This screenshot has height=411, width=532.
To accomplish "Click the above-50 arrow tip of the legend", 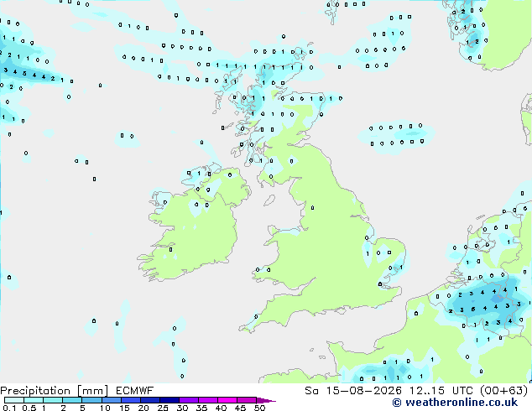I will click(x=266, y=400).
